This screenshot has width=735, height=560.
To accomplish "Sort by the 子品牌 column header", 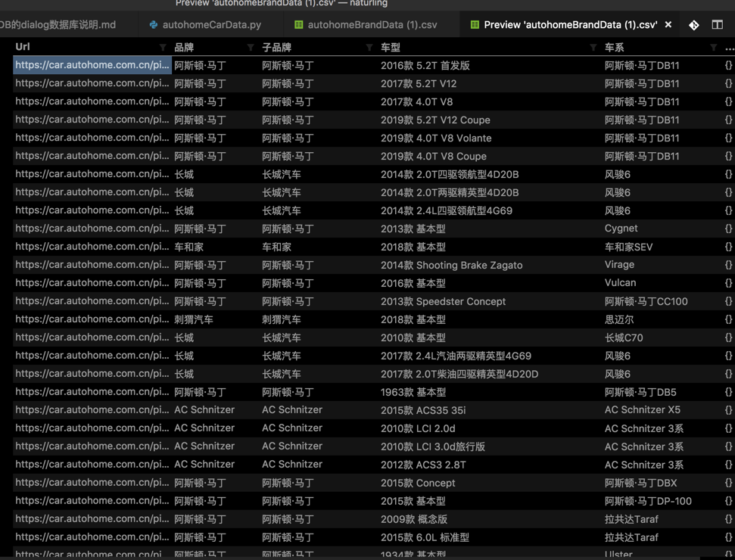I will [x=276, y=48].
